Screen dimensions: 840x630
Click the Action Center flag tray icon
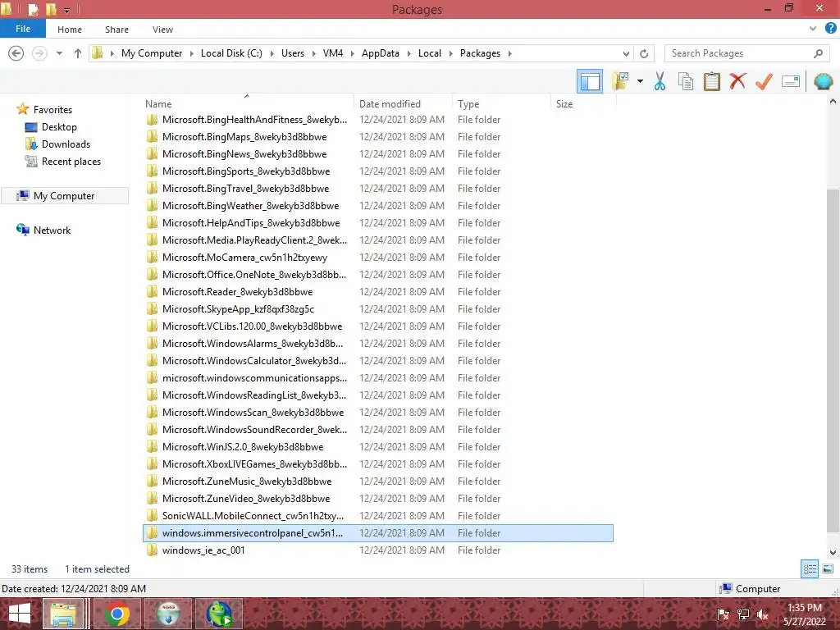click(x=724, y=614)
